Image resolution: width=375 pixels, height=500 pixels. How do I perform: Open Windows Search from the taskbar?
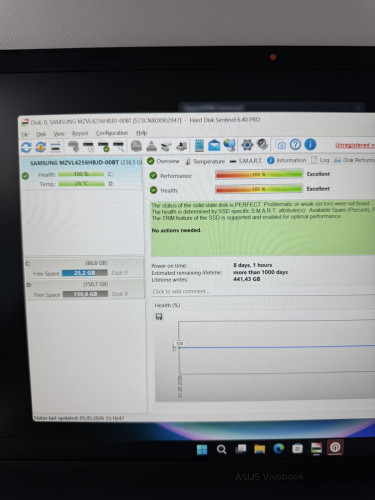pos(221,449)
